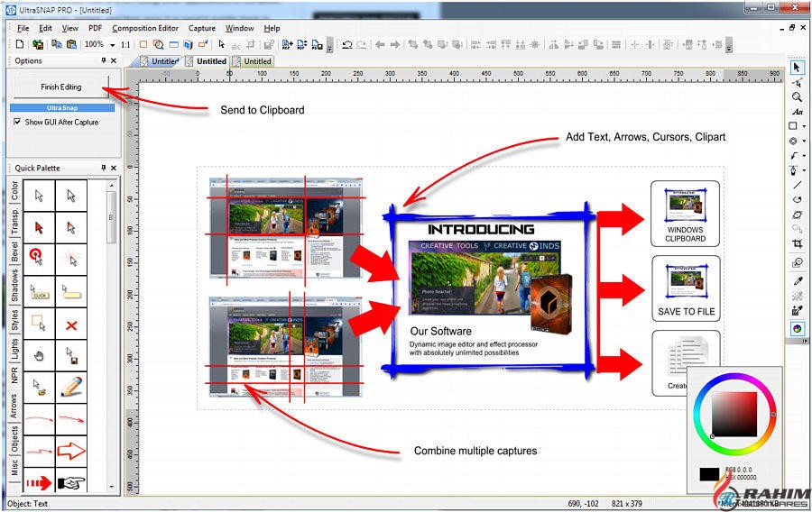Click the PDF save icon with floppy disk
This screenshot has width=812, height=512.
pos(317,44)
